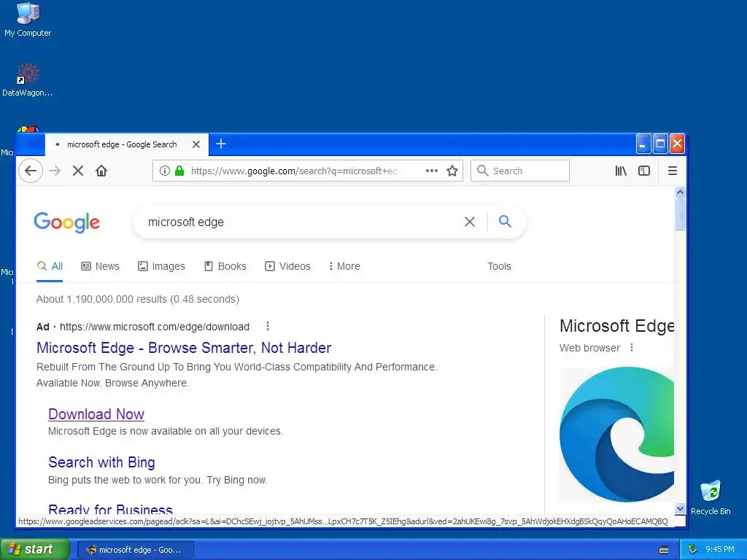Image resolution: width=747 pixels, height=560 pixels.
Task: Minimize the Firefox window
Action: pos(643,144)
